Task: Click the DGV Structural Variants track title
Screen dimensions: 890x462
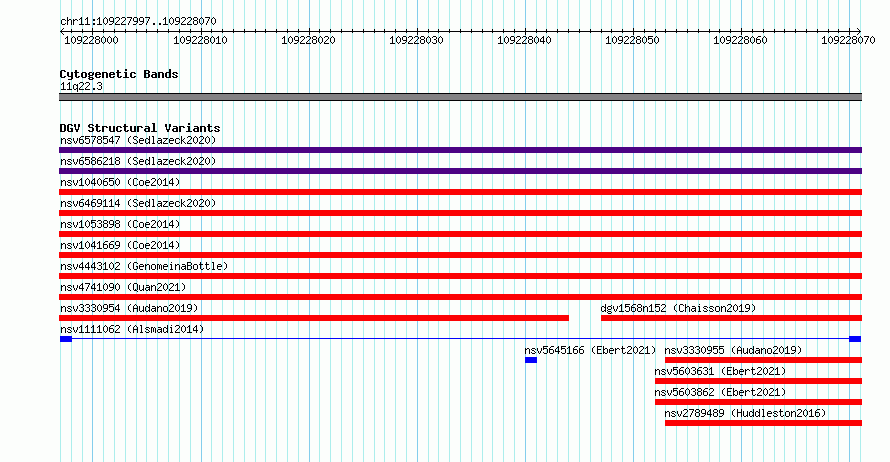Action: click(x=140, y=128)
